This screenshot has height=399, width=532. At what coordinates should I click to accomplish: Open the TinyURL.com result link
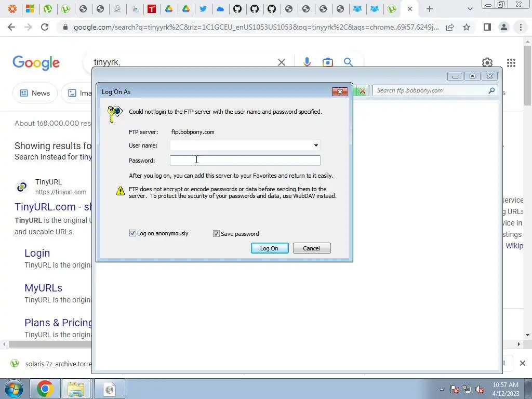click(x=54, y=207)
